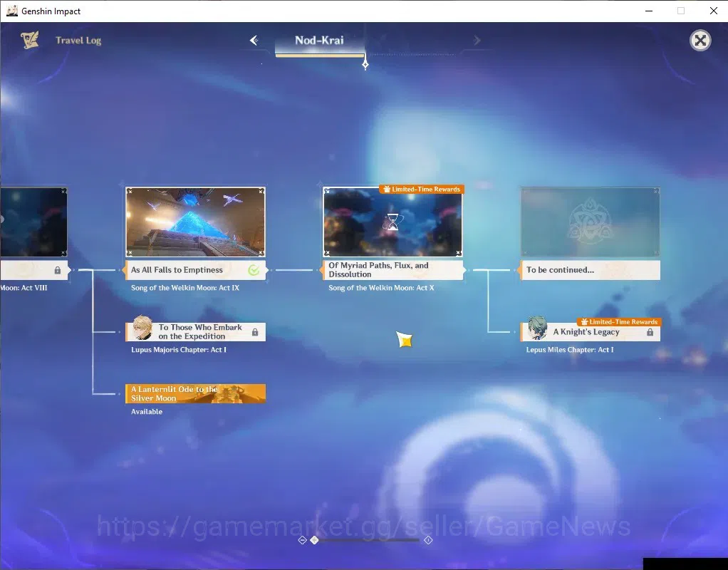Click the lock icon on A Knight's Legacy
Viewport: 728px width, 570px height.
pos(650,332)
